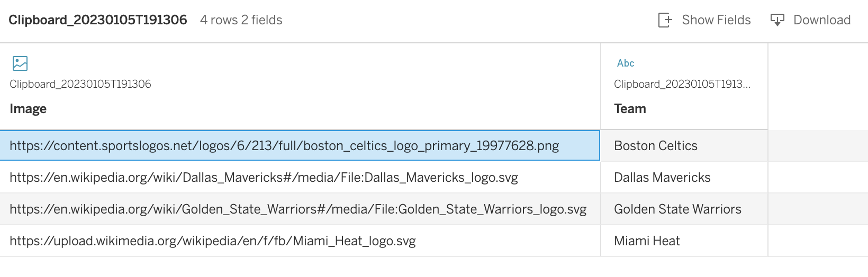868x277 pixels.
Task: Select the Image column header
Action: click(28, 109)
